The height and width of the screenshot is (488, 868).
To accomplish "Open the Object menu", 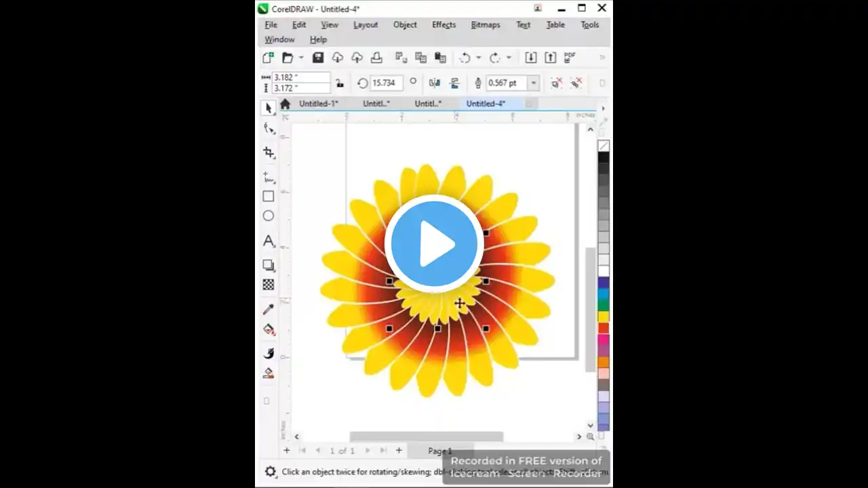I will pyautogui.click(x=405, y=25).
